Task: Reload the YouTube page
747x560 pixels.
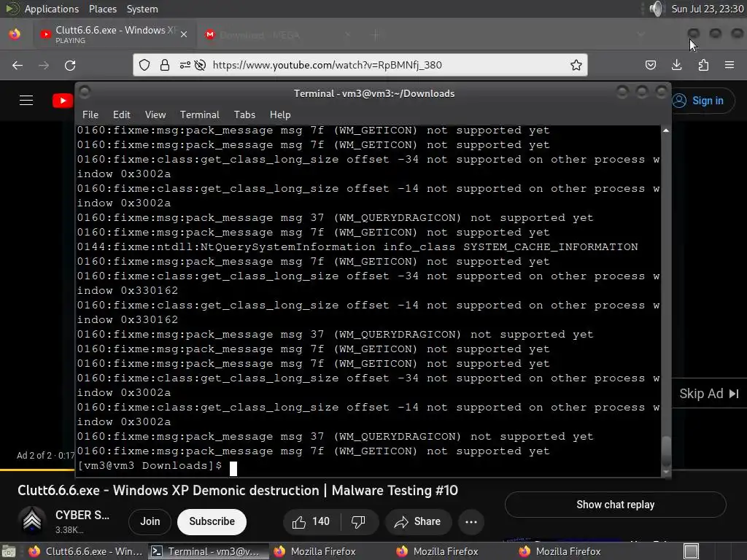Action: (x=70, y=65)
